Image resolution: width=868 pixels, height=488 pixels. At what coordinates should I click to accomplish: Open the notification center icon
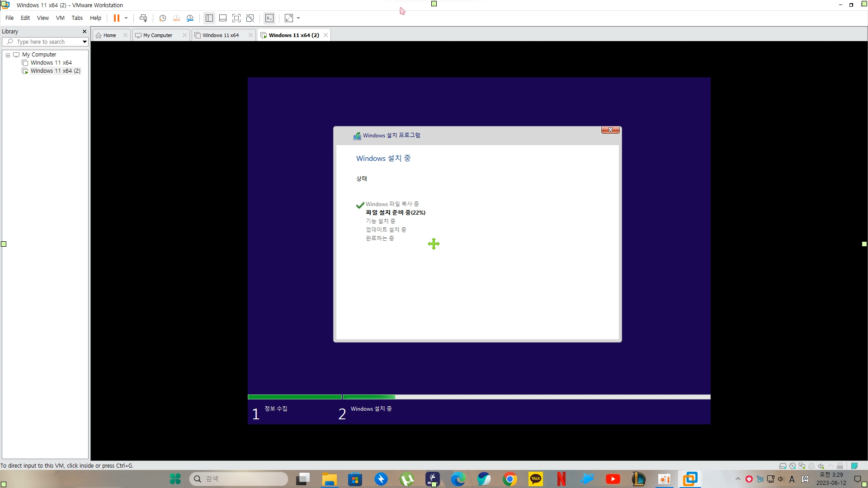tap(858, 479)
